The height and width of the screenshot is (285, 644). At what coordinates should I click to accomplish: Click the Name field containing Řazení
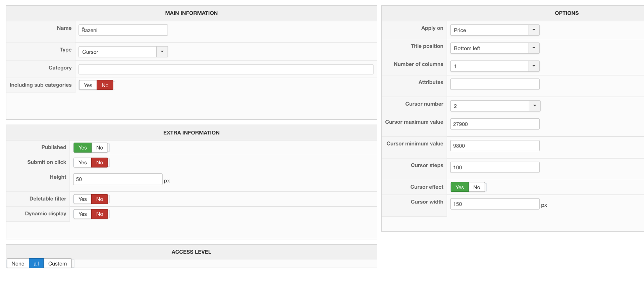tap(123, 30)
